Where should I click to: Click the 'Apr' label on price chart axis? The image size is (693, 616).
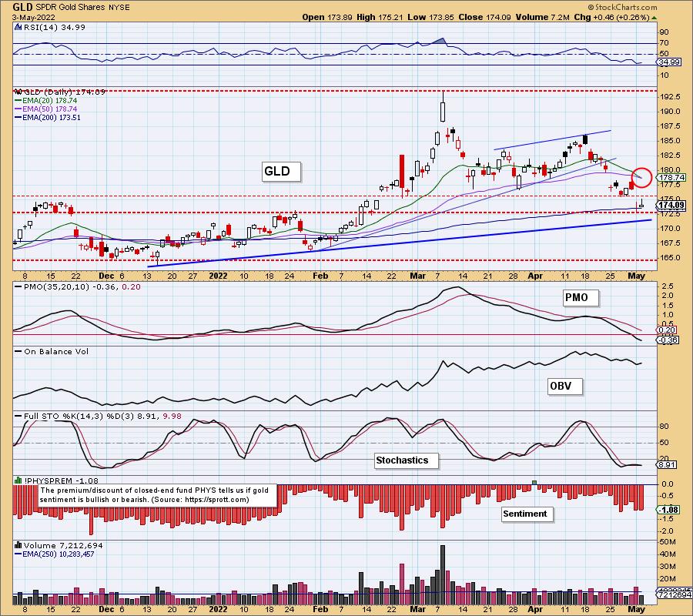click(535, 276)
